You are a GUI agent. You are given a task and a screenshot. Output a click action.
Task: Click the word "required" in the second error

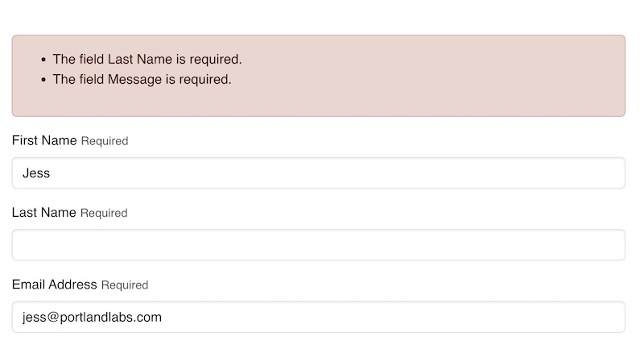point(205,79)
